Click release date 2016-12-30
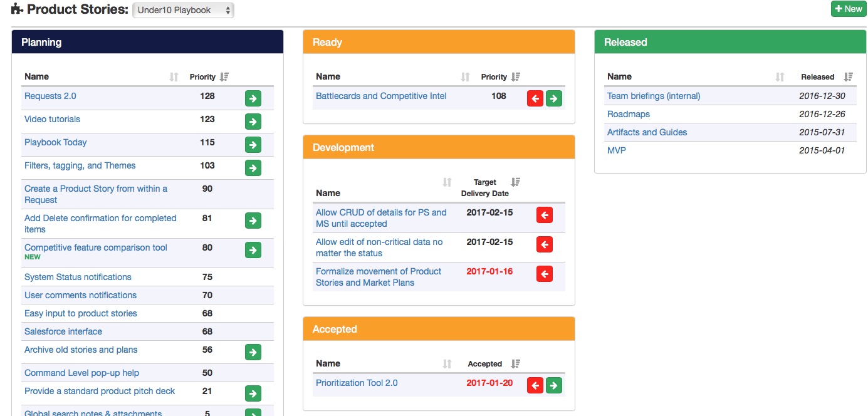Screen dimensions: 868x416 click(822, 96)
